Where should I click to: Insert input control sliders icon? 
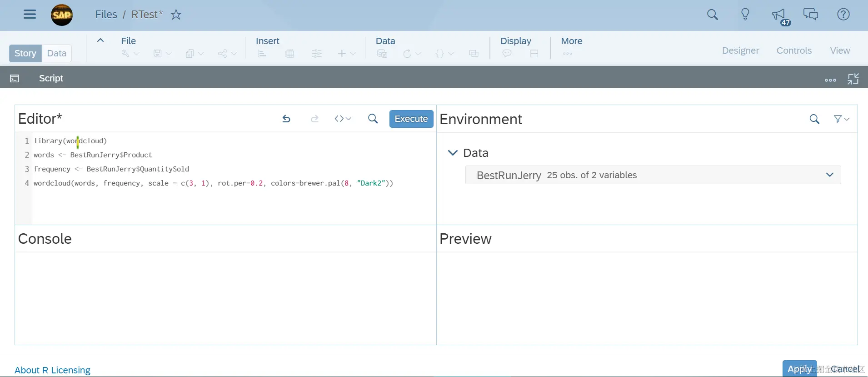click(x=317, y=54)
